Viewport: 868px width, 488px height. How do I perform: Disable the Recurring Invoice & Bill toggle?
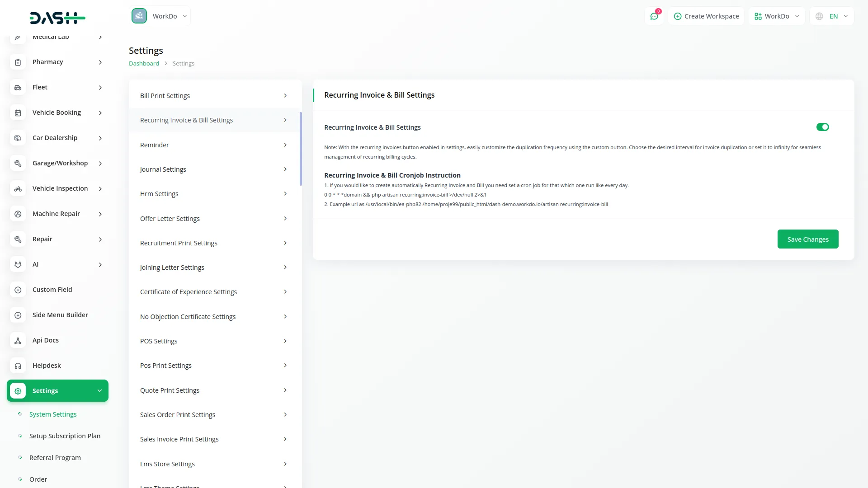coord(822,127)
